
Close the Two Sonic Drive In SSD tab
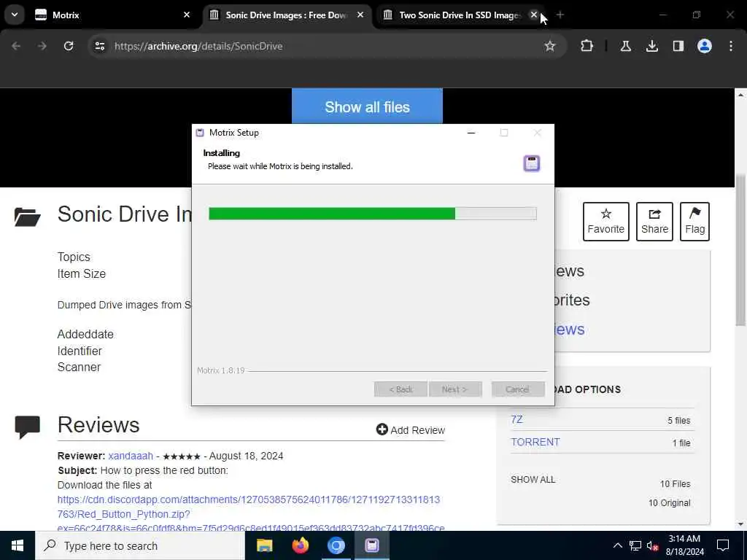point(533,15)
